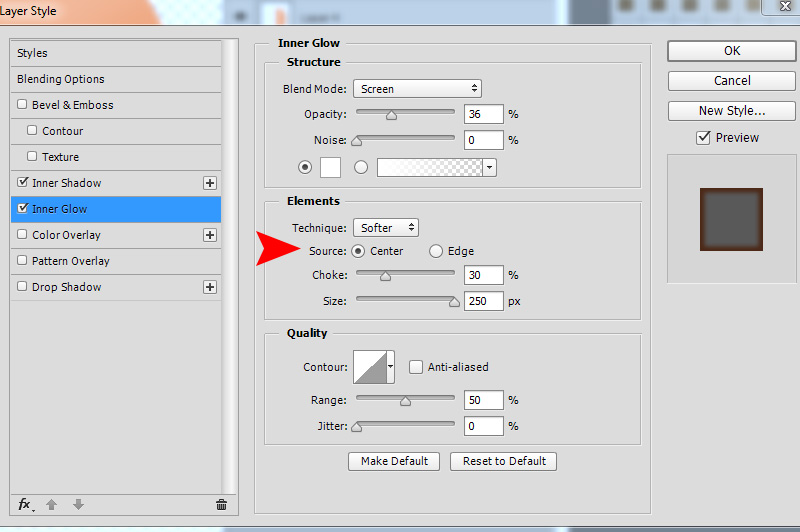Enable the Bevel & Emboss checkbox

coord(22,105)
